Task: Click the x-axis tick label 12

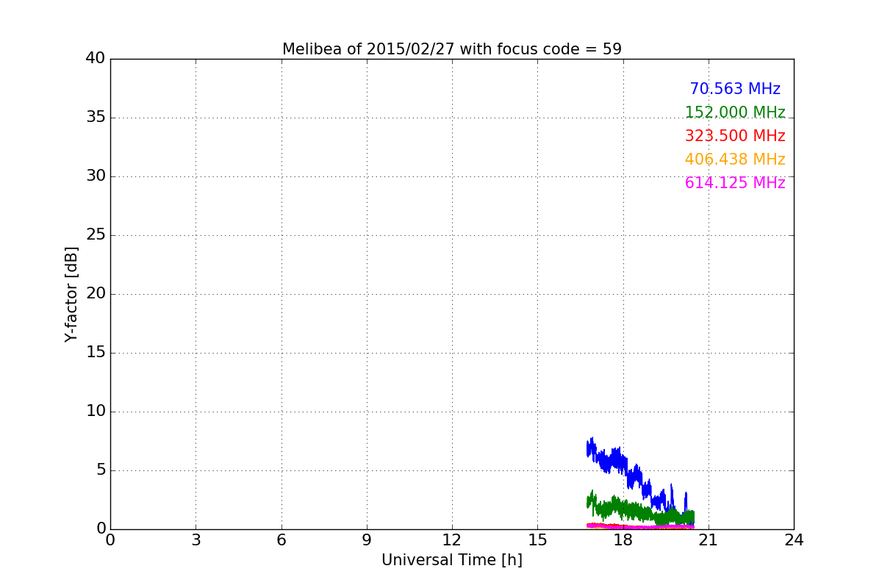Action: click(x=452, y=540)
